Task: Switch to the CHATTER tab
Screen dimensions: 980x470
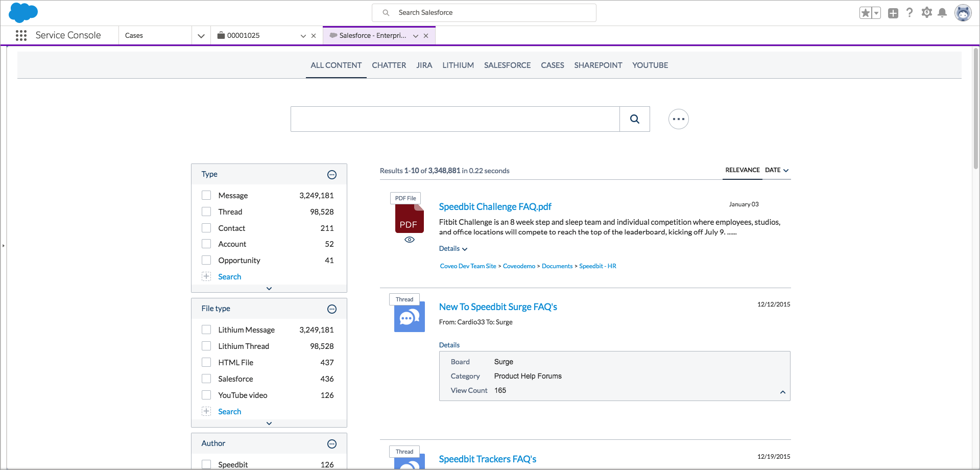Action: [x=389, y=65]
